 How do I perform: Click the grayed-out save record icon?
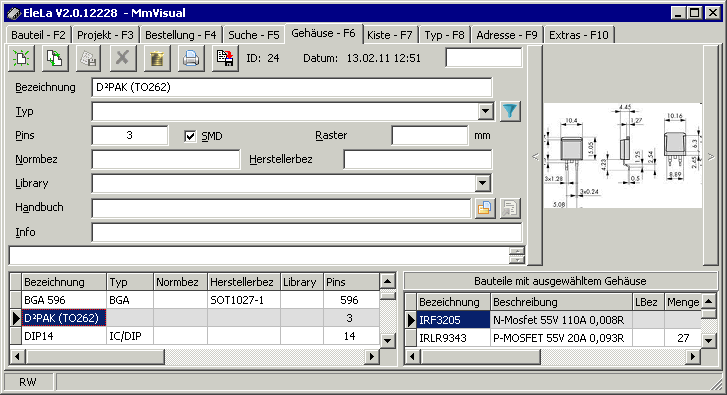click(x=89, y=58)
